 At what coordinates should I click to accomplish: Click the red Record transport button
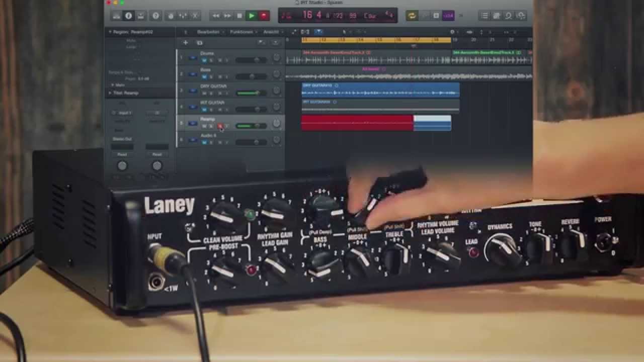[264, 16]
